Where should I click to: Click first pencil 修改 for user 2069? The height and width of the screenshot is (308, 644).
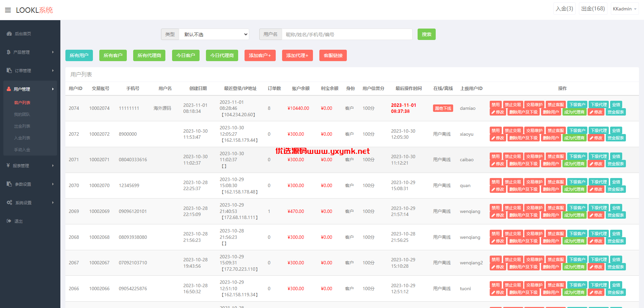498,215
